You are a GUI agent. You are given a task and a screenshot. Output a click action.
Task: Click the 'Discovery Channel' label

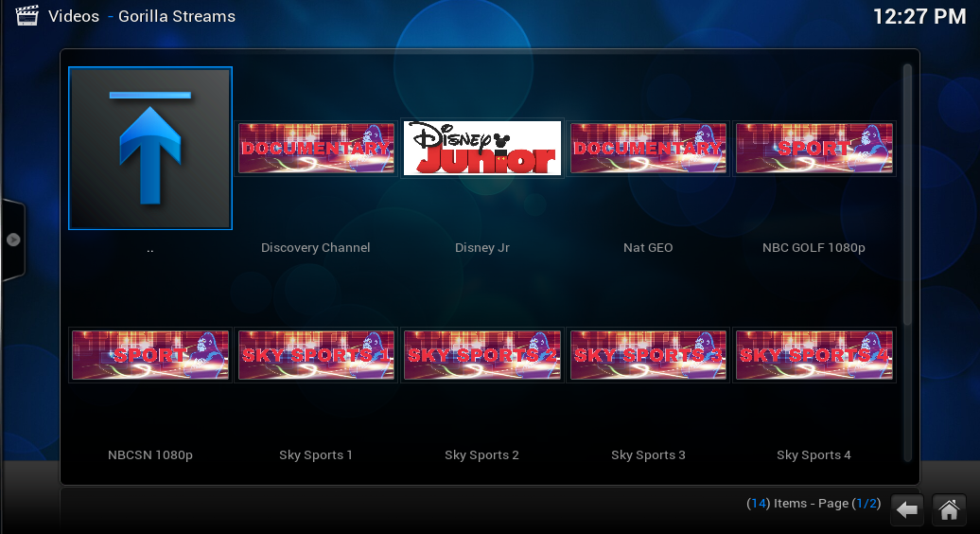coord(316,248)
